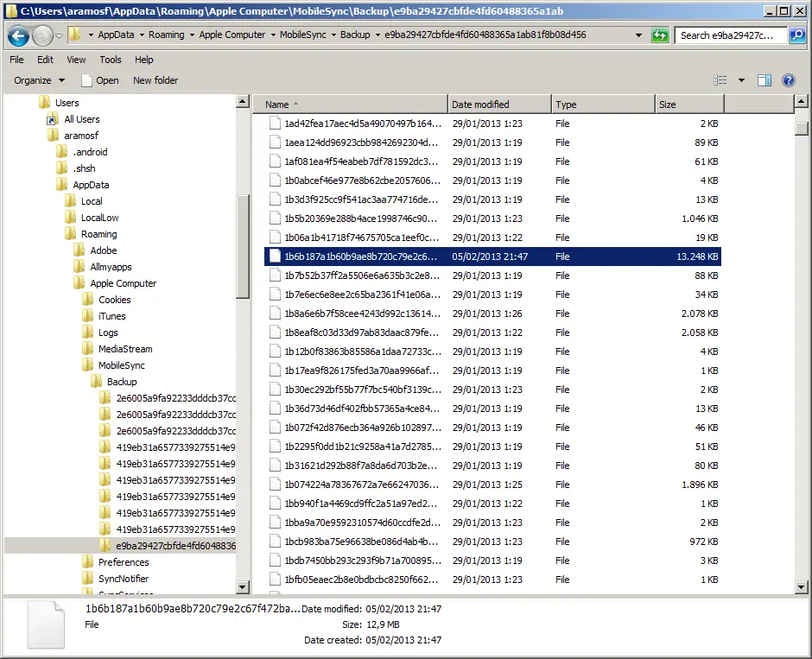
Task: Click the green refresh address button
Action: coord(660,35)
